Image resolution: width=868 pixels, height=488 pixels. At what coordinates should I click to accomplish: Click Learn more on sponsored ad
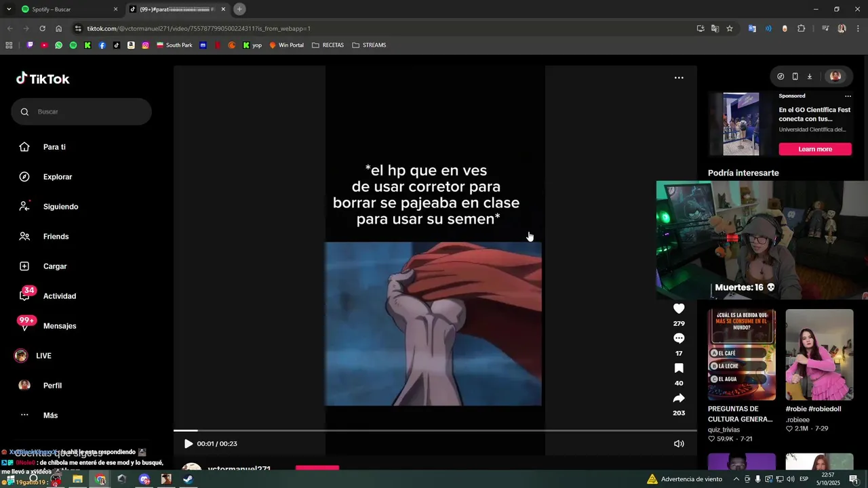(x=815, y=149)
